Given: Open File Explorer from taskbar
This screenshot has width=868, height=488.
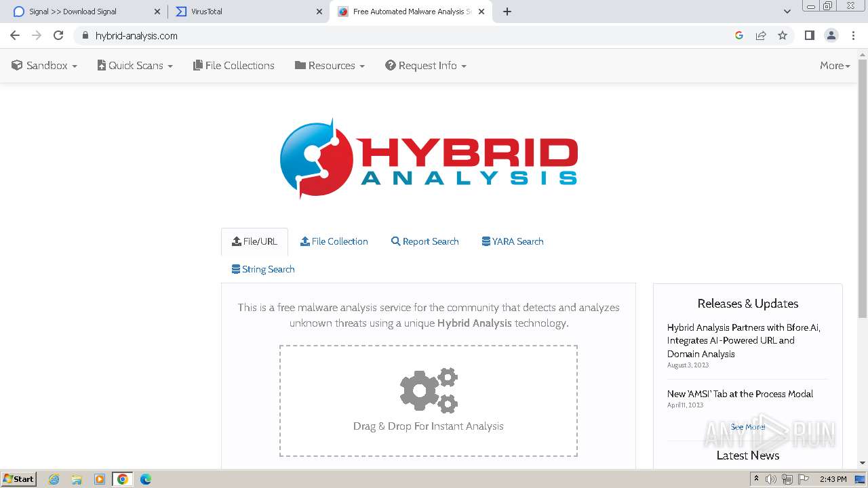Looking at the screenshot, I should pyautogui.click(x=77, y=479).
